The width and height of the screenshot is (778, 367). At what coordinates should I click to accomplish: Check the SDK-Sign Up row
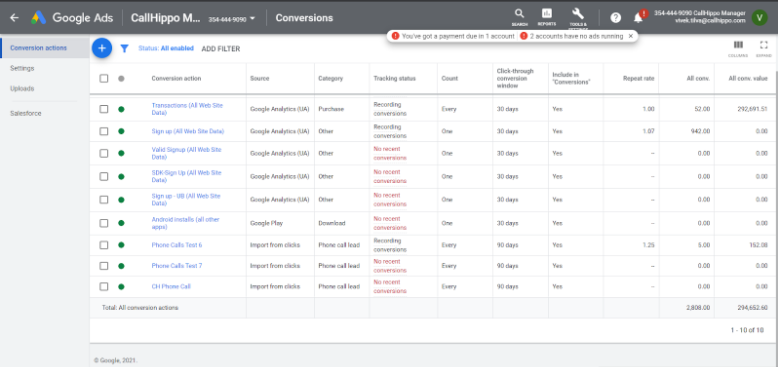click(104, 177)
